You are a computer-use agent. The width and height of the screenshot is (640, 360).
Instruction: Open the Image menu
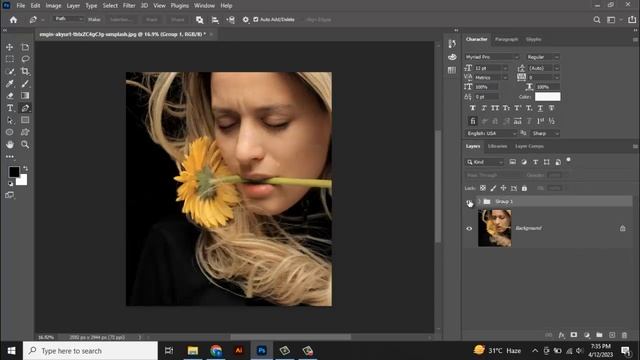click(53, 6)
